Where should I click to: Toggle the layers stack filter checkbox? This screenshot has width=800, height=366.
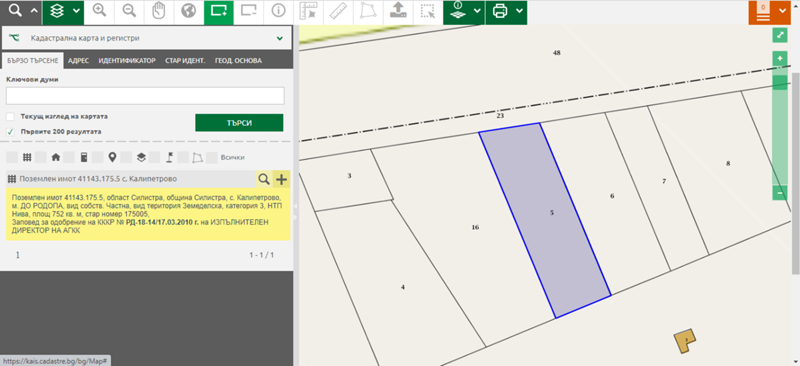pyautogui.click(x=127, y=157)
